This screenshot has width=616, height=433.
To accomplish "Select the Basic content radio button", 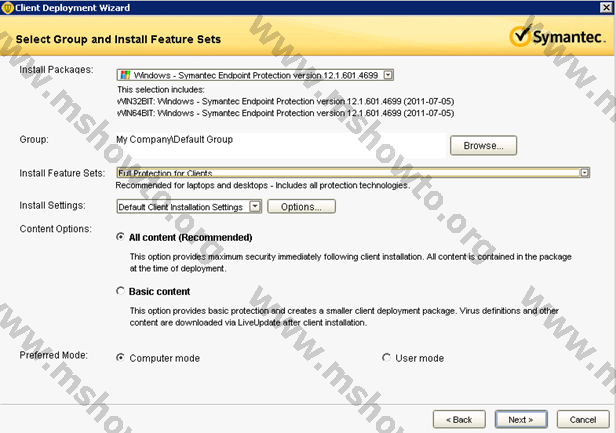I will [121, 291].
